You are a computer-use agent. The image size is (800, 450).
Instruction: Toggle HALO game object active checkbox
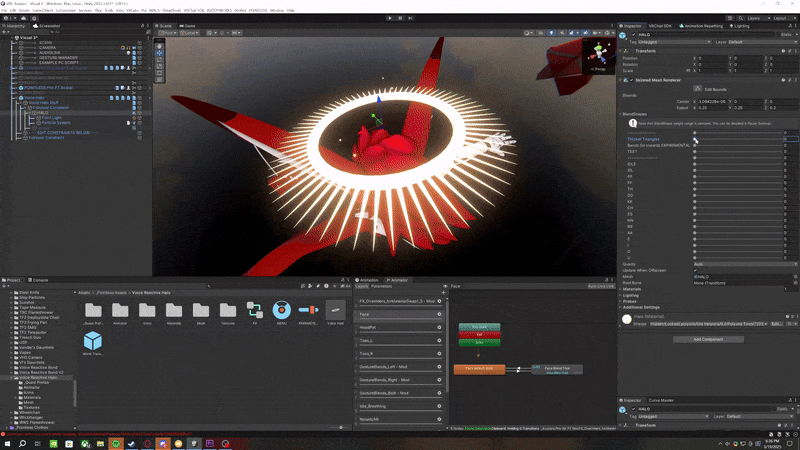634,35
